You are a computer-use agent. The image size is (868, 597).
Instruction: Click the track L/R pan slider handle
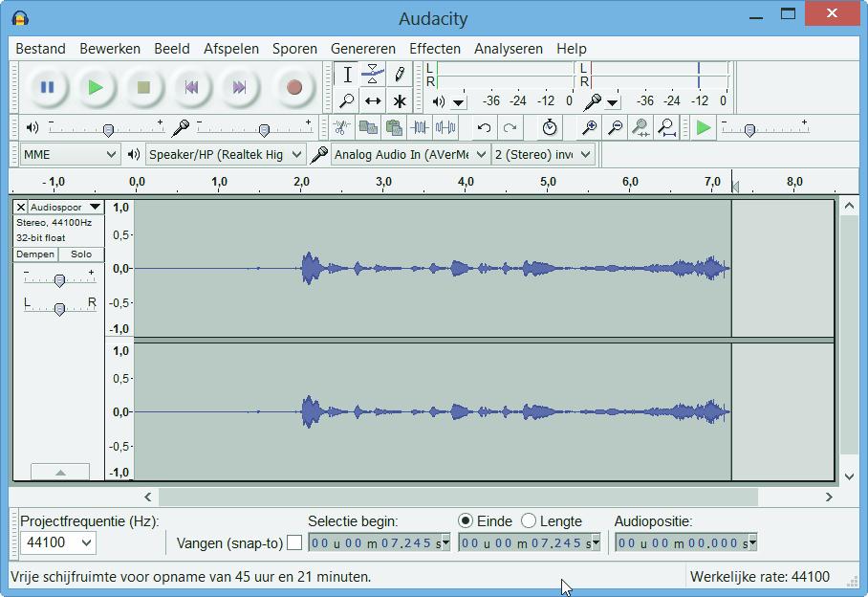pos(60,309)
